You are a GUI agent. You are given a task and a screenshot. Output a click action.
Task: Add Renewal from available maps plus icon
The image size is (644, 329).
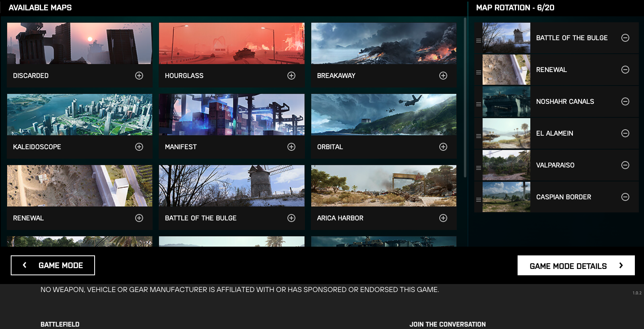(139, 218)
